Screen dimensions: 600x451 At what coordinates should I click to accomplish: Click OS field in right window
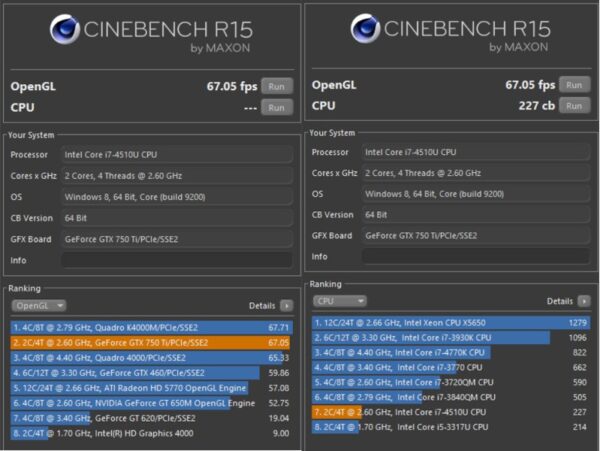coord(476,194)
